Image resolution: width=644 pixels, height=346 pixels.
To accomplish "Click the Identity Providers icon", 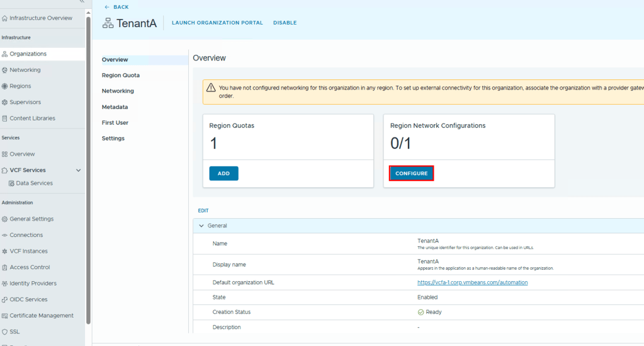I will pyautogui.click(x=5, y=284).
